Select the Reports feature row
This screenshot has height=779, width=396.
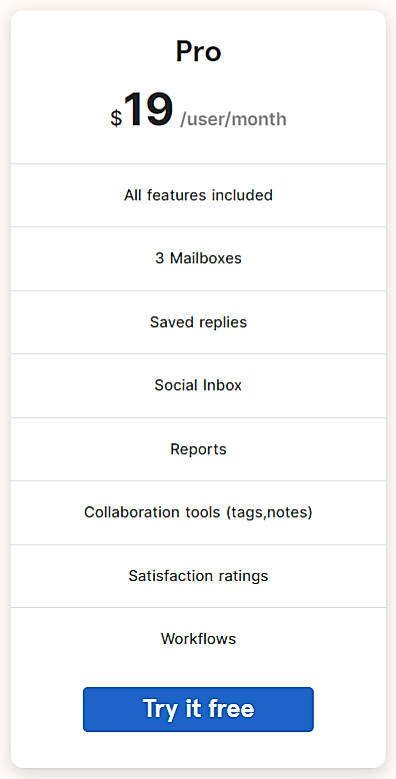click(198, 449)
